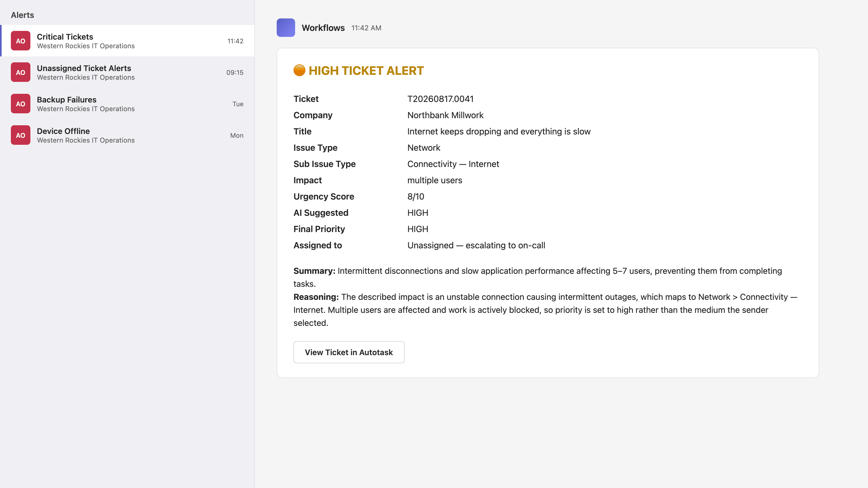Open the Critical Tickets channel
The width and height of the screenshot is (868, 488).
pyautogui.click(x=127, y=41)
